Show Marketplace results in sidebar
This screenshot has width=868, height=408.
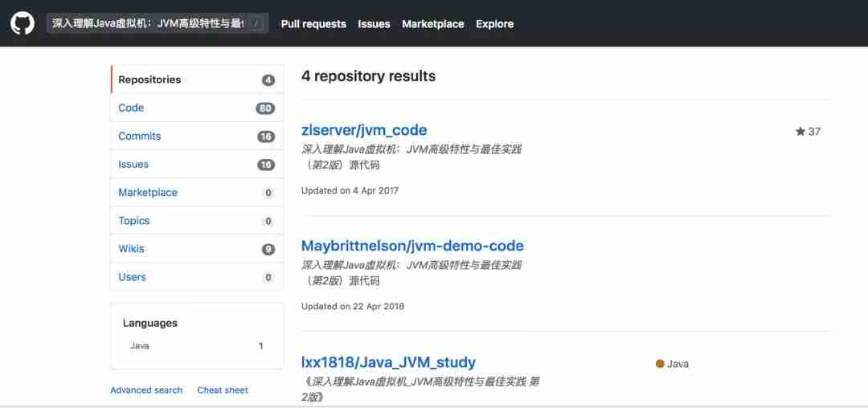pyautogui.click(x=197, y=193)
